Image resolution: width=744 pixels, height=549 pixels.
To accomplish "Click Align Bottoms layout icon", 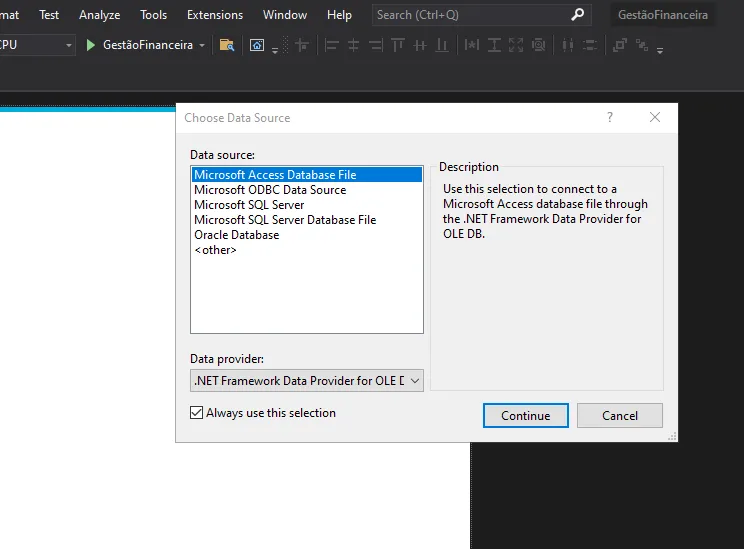I will [442, 45].
